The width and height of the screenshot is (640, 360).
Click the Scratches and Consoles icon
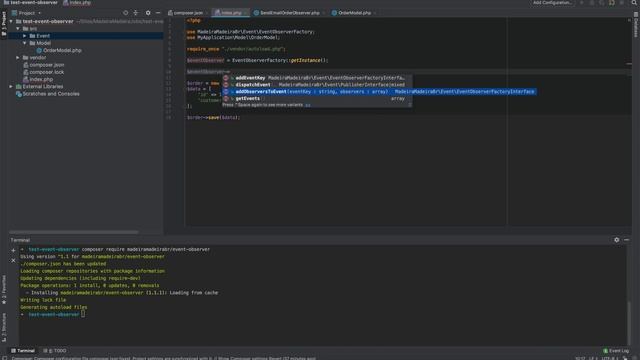coord(18,94)
